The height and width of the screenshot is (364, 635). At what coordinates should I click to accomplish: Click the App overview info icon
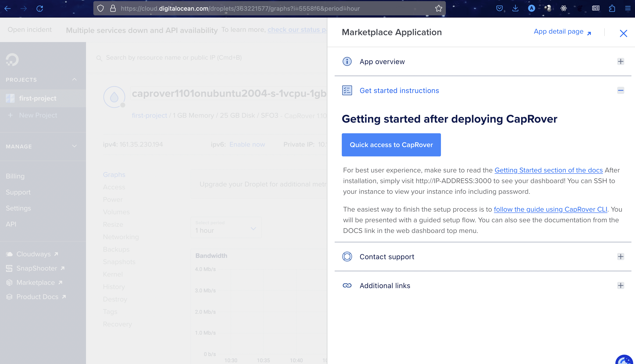point(347,61)
